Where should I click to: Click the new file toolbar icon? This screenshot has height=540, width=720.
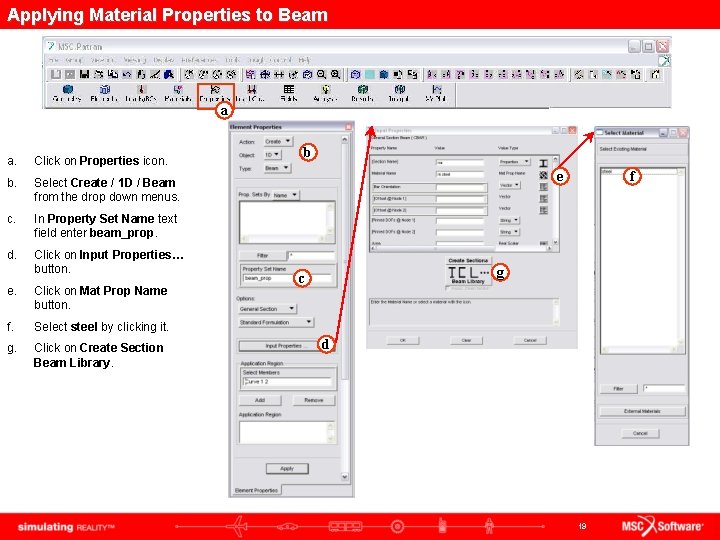56,74
